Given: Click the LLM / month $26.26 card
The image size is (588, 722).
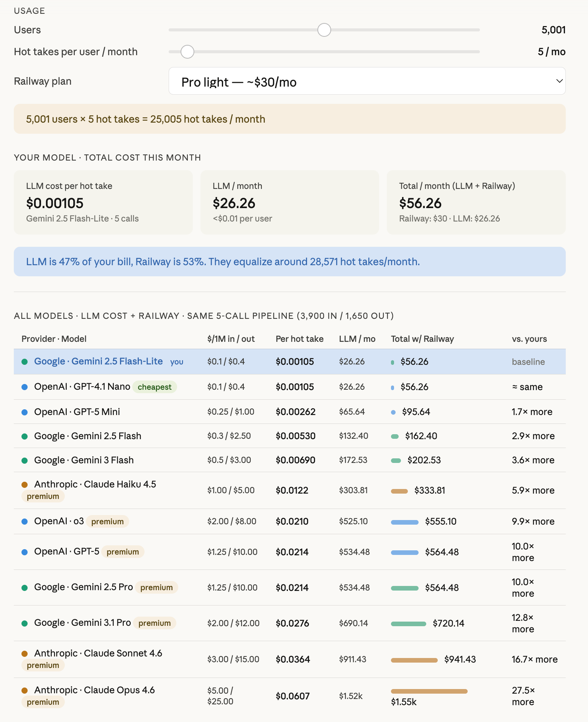Looking at the screenshot, I should point(290,202).
